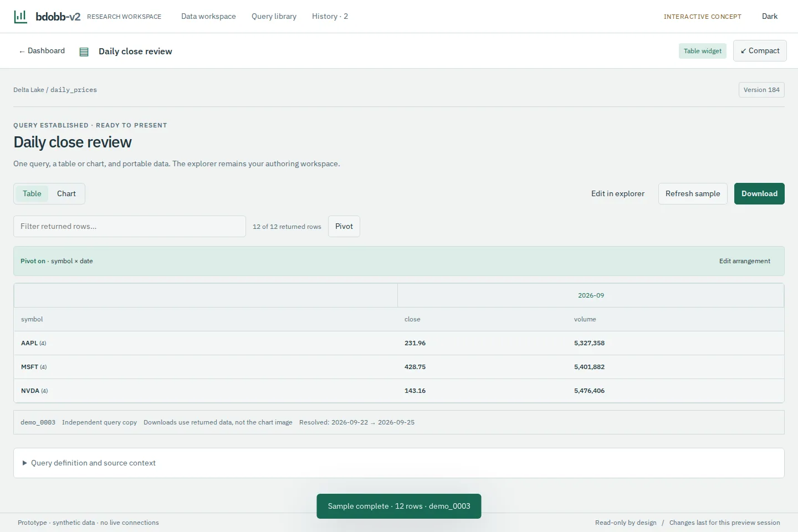Image resolution: width=798 pixels, height=532 pixels.
Task: Open History · 2
Action: [x=330, y=16]
